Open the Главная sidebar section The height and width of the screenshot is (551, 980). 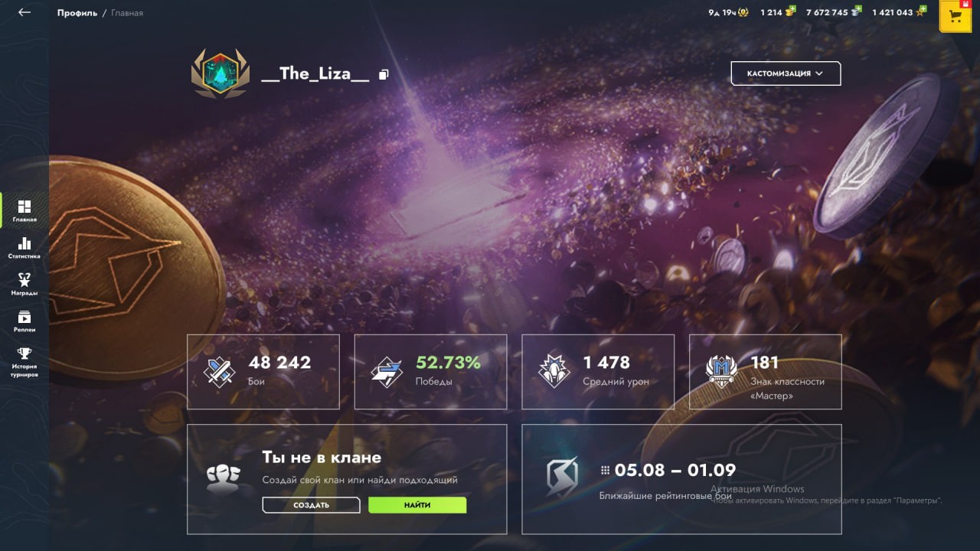[x=24, y=210]
